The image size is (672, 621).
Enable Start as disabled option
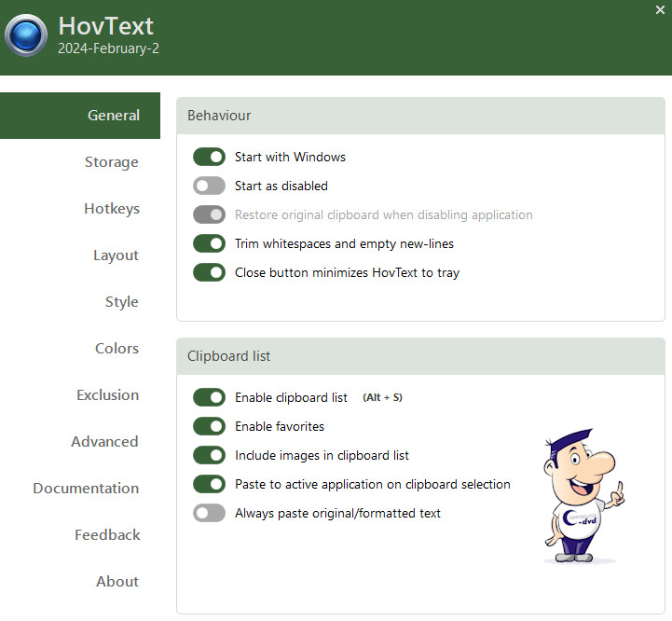click(x=210, y=186)
